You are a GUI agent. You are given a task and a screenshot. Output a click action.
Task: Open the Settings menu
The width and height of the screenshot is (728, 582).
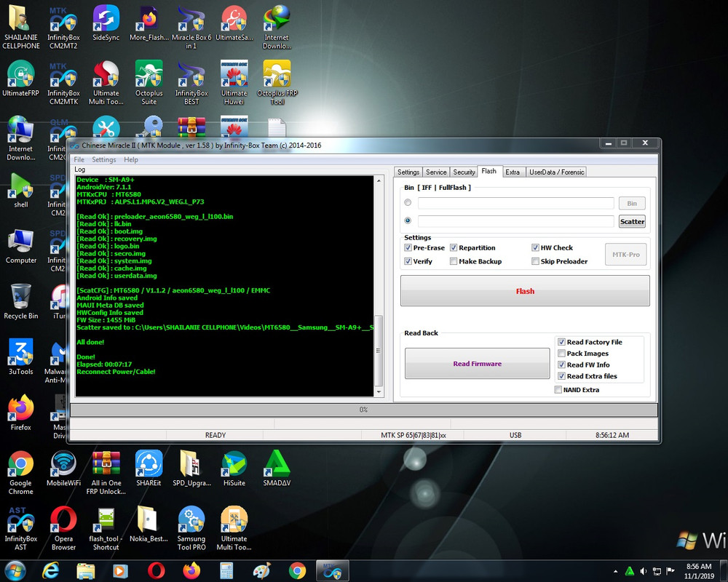pyautogui.click(x=104, y=159)
